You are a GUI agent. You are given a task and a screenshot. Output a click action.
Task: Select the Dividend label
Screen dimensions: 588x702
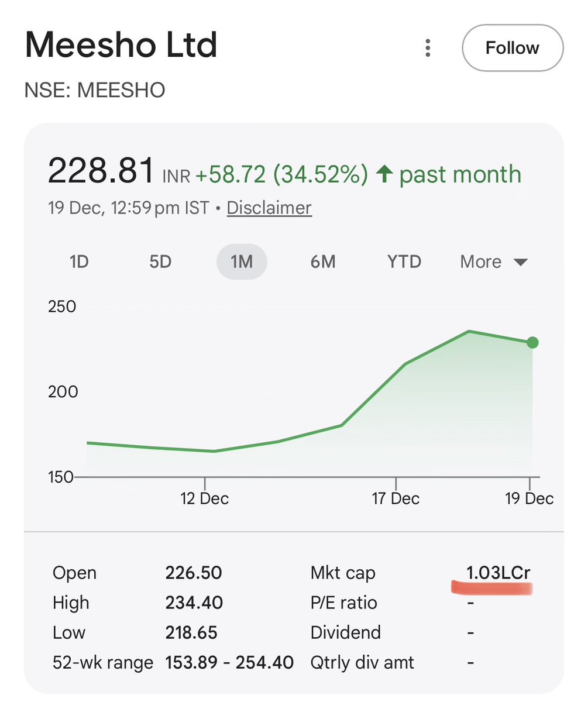pos(346,632)
